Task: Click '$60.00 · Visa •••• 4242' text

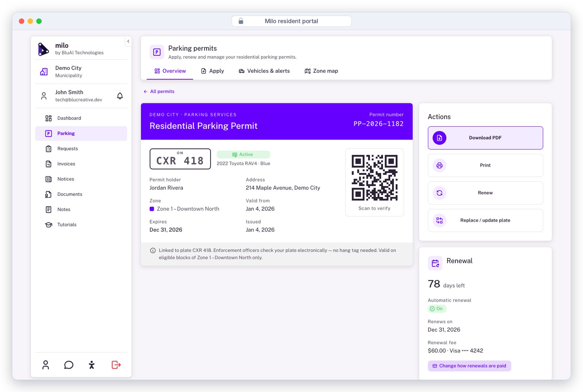Action: (x=455, y=351)
